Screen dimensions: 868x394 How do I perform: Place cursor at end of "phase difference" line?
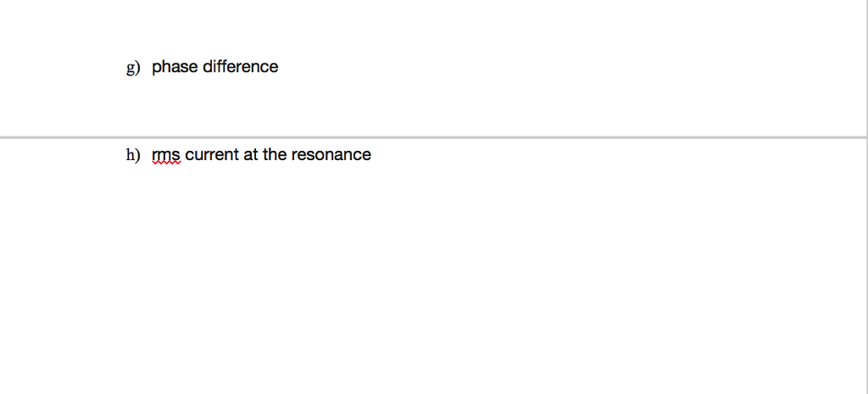pyautogui.click(x=280, y=67)
